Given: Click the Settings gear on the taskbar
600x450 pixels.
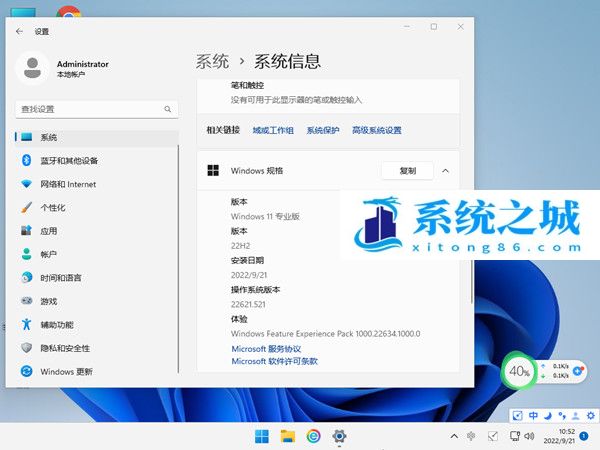Looking at the screenshot, I should coord(339,436).
